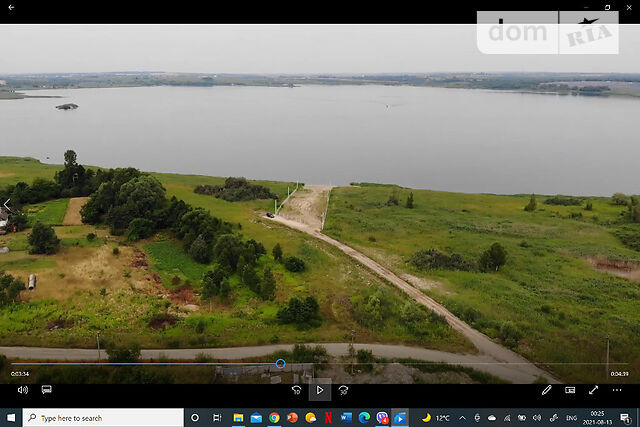The width and height of the screenshot is (640, 427).
Task: Launch Netflix from the taskbar
Action: point(328,417)
